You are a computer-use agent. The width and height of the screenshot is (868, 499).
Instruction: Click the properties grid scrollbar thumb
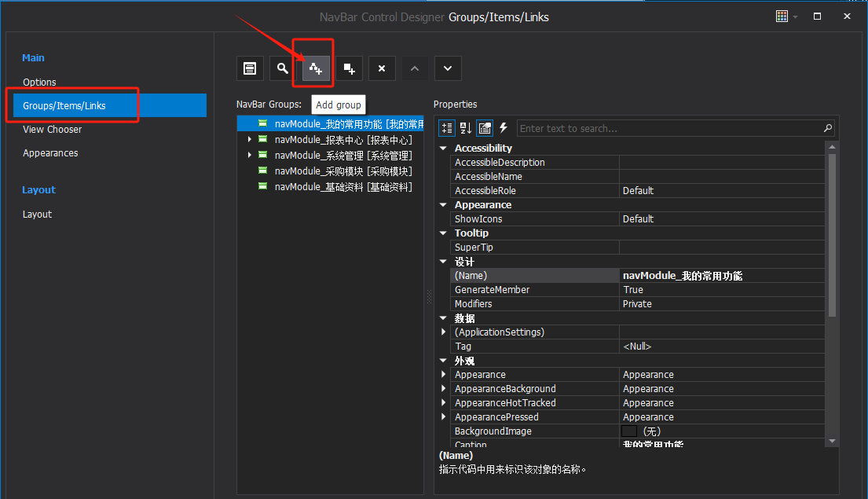[x=832, y=236]
